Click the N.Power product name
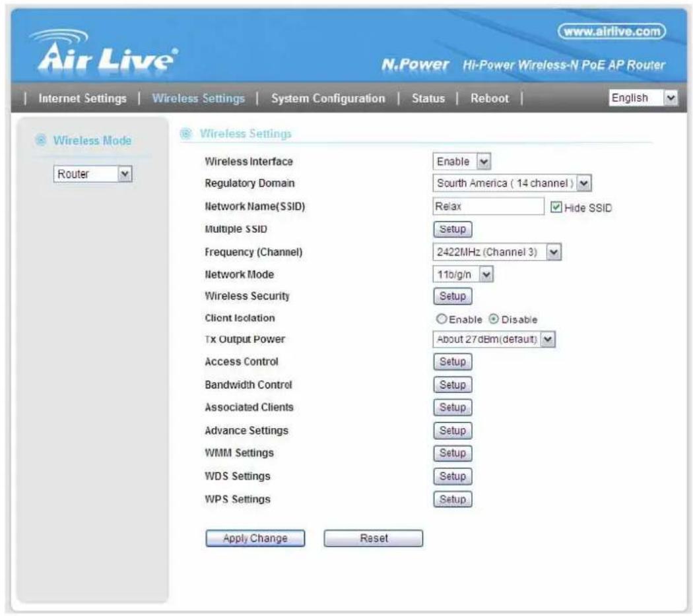Viewport: 693px width, 616px height. pos(415,65)
